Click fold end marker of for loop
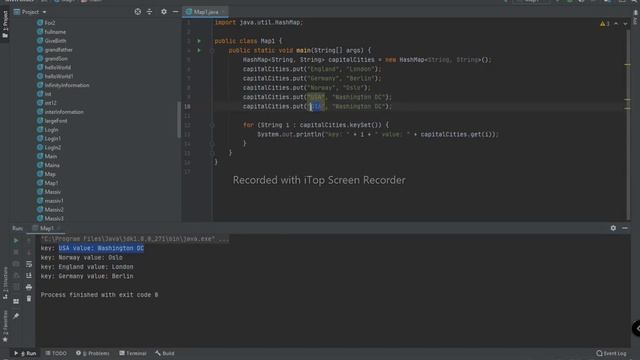Image resolution: width=640 pixels, height=360 pixels. 212,144
